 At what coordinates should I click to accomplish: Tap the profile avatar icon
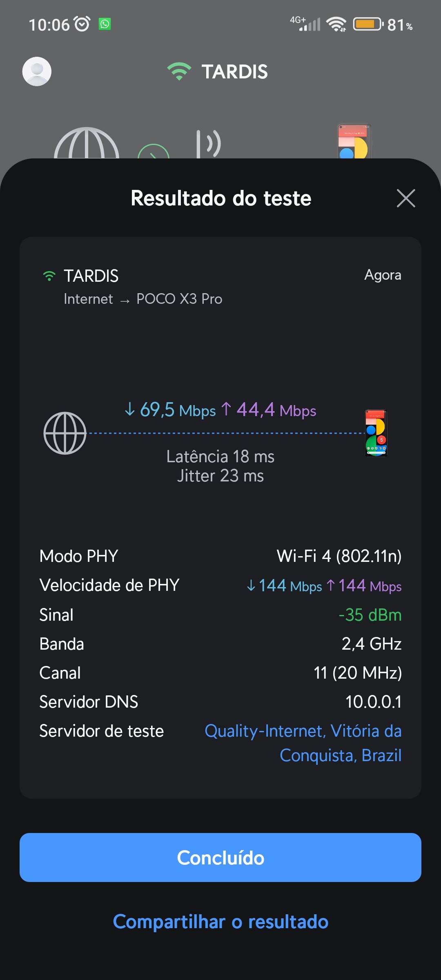(37, 71)
